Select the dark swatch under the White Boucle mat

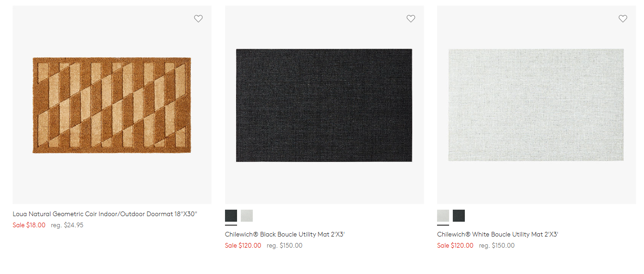(458, 215)
